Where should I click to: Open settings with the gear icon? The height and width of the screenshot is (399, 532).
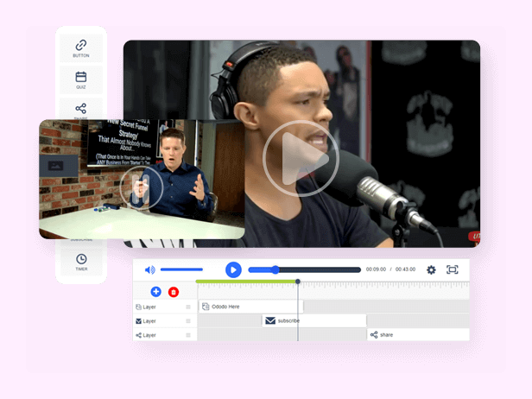(x=431, y=269)
